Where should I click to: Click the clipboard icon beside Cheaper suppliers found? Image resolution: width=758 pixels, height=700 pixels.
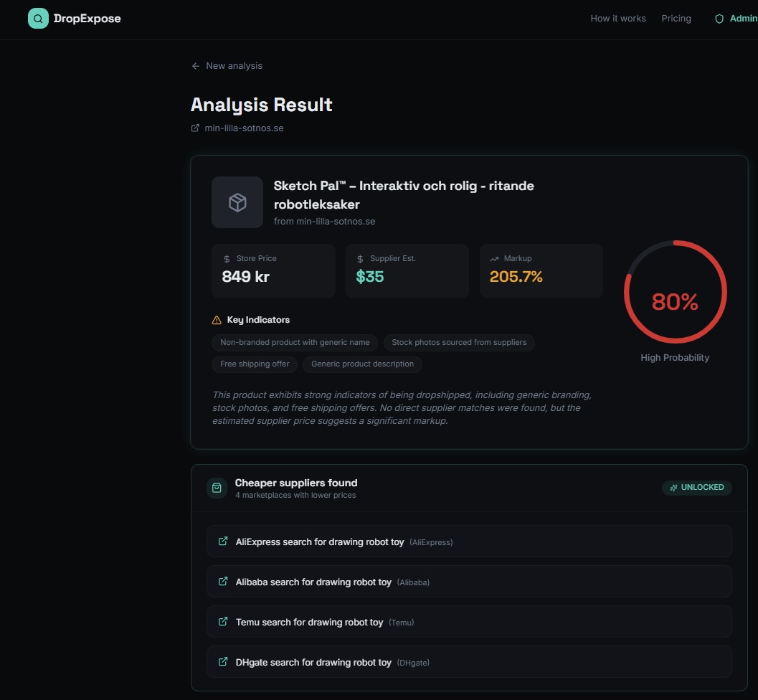217,488
